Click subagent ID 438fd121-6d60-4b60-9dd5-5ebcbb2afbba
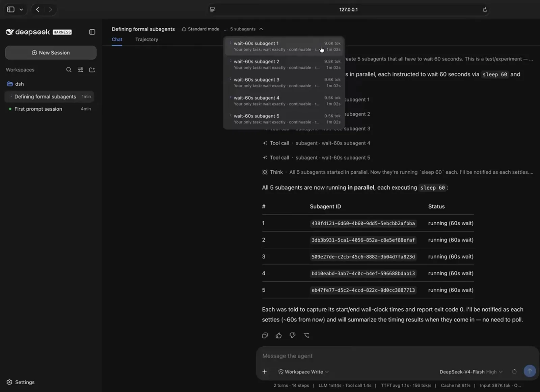Screen dimensions: 540x392 click(x=363, y=223)
